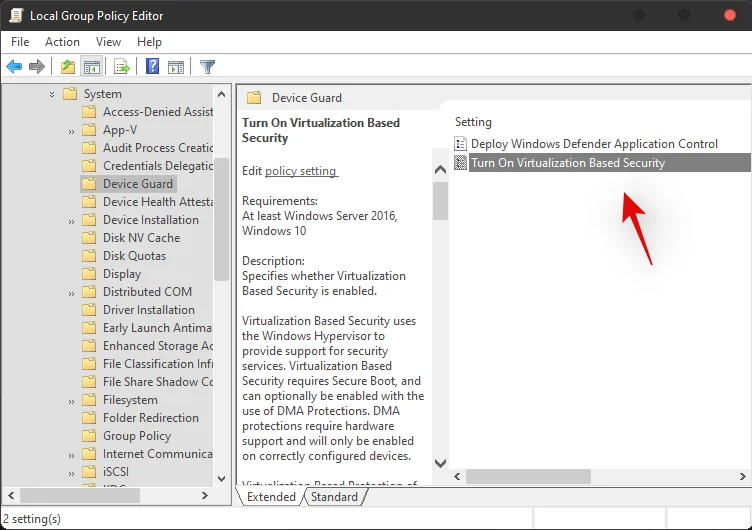Viewport: 752px width, 530px height.
Task: Click the Filter funnel toolbar icon
Action: click(x=207, y=67)
